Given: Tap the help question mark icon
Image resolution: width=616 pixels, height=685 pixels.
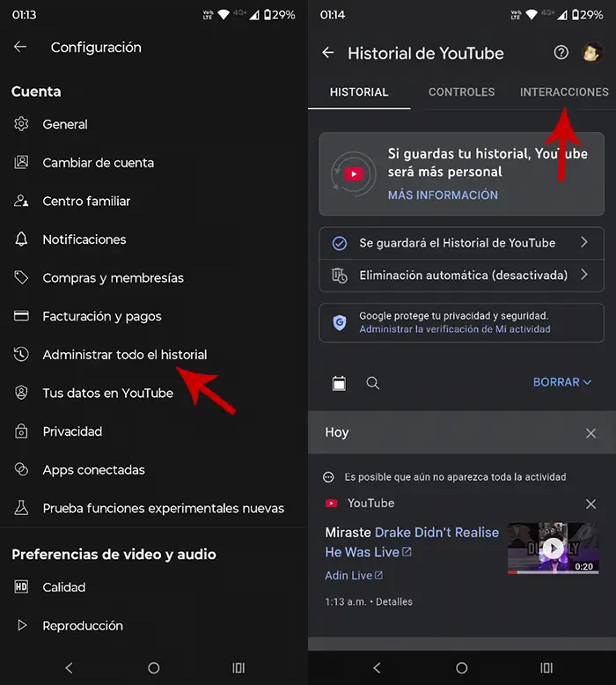Looking at the screenshot, I should pos(561,53).
